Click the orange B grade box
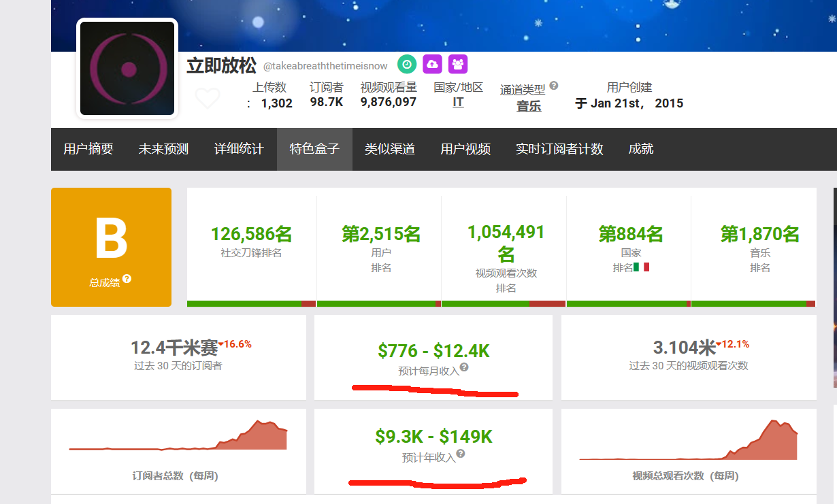The image size is (837, 504). 111,247
